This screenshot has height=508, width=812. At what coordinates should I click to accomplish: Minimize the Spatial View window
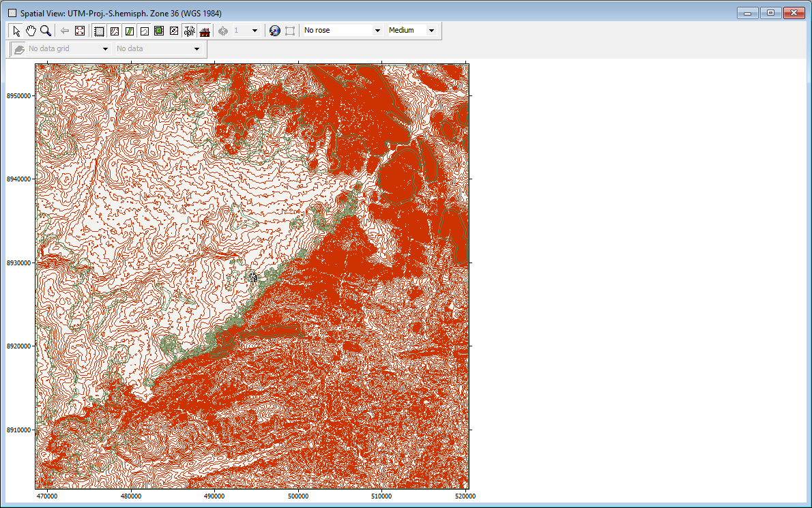(749, 13)
